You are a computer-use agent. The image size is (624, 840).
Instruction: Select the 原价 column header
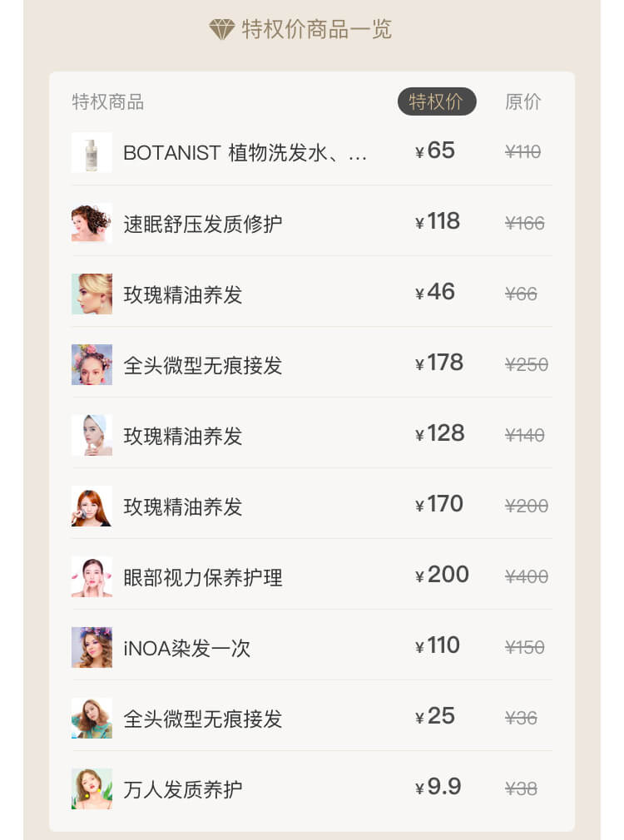tap(522, 101)
